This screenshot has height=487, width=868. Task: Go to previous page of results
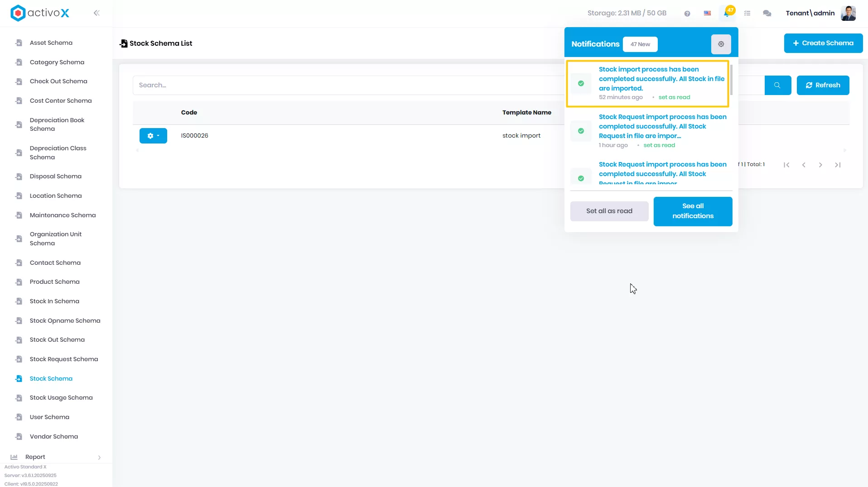coord(804,165)
